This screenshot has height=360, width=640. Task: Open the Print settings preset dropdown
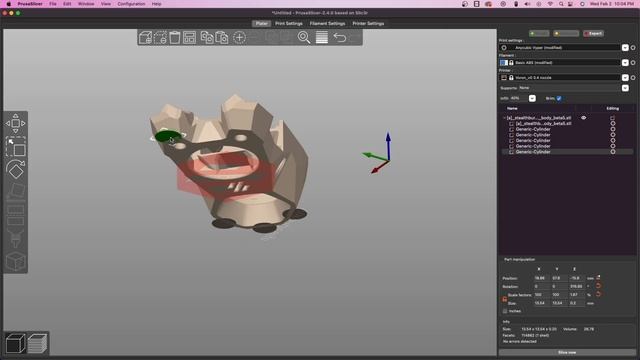point(625,48)
